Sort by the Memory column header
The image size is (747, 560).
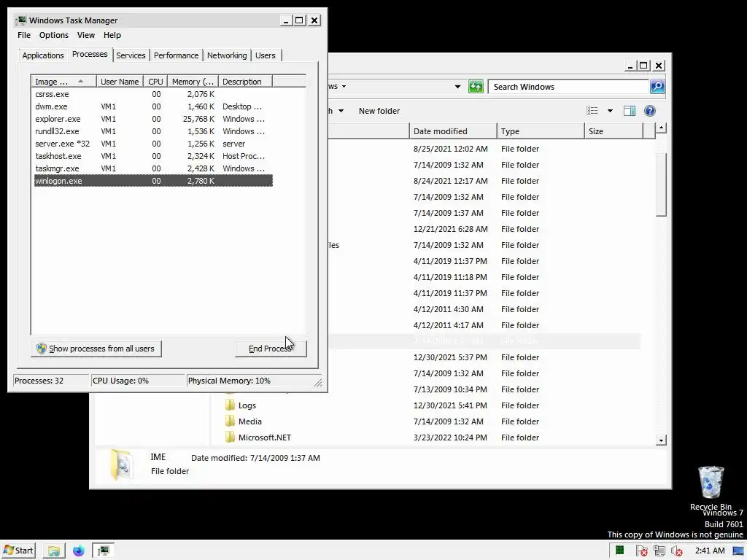(193, 82)
